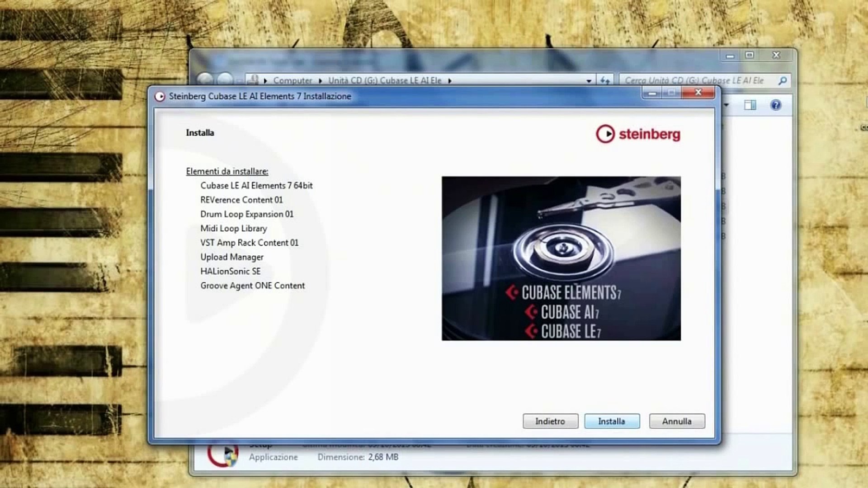Click the Steinberg icon in installer title bar
868x488 pixels.
click(x=160, y=96)
